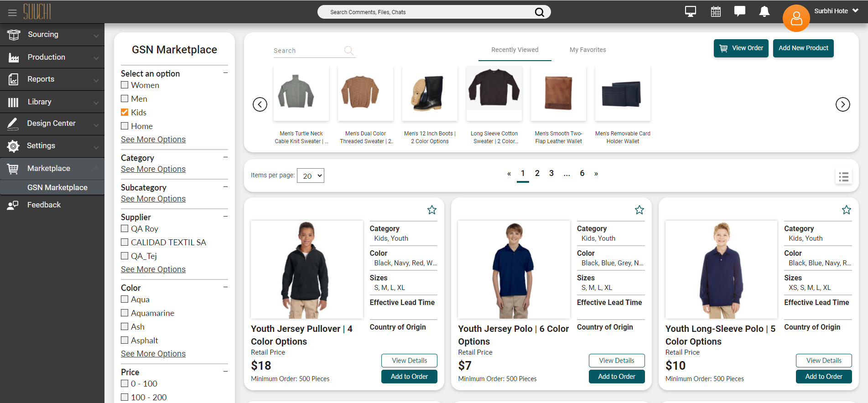The width and height of the screenshot is (868, 403).
Task: Favorite the Youth Jersey Polo star
Action: 639,210
